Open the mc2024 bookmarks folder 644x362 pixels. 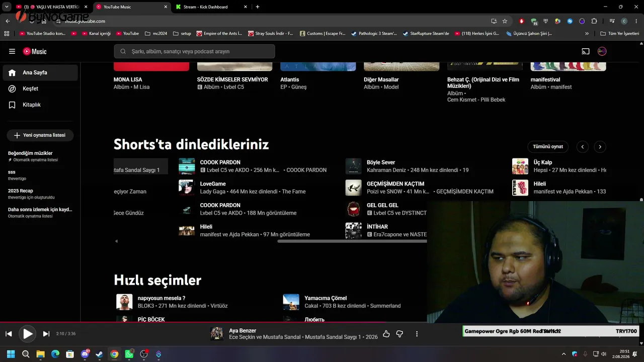[x=156, y=34]
